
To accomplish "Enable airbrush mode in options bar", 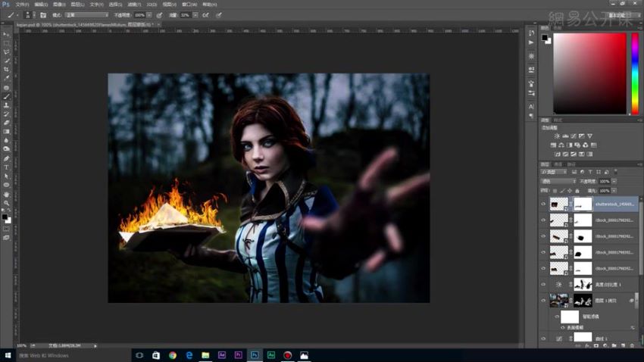I will 206,15.
